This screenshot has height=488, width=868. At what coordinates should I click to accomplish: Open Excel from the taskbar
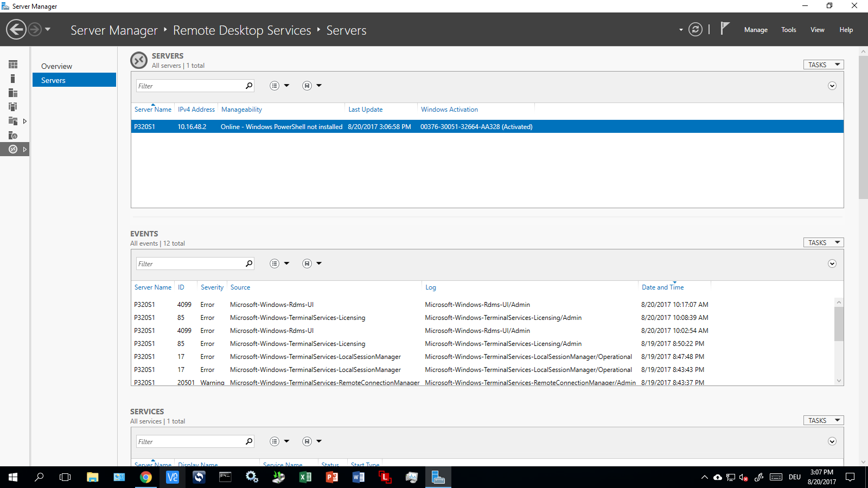point(305,477)
